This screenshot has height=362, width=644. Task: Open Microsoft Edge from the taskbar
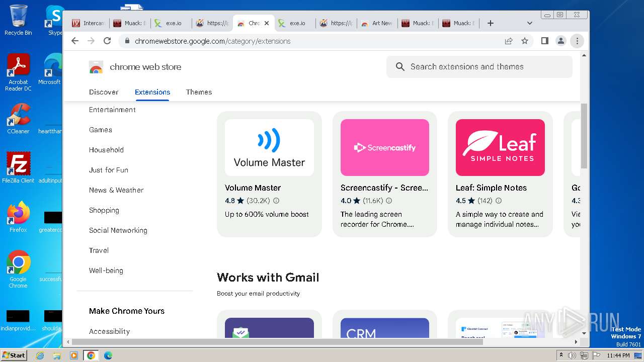(108, 355)
